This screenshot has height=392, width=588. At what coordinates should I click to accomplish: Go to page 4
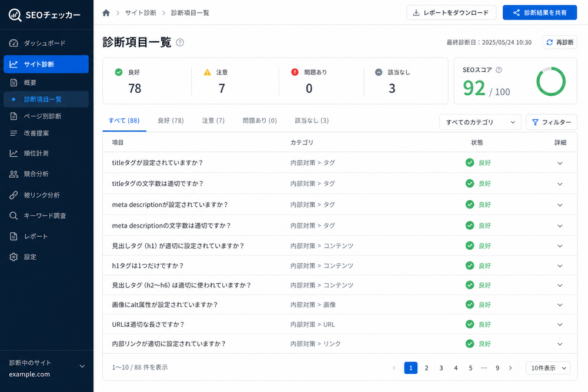[x=456, y=368]
